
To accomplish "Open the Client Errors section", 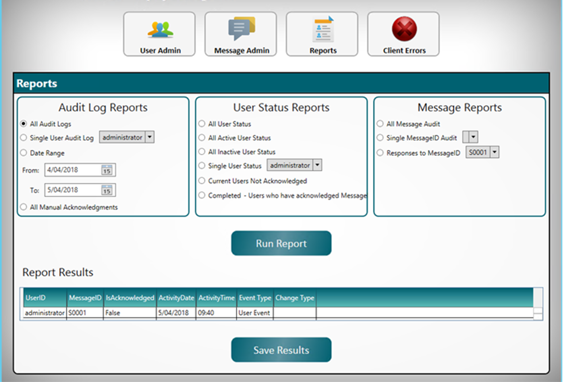I will [x=403, y=34].
